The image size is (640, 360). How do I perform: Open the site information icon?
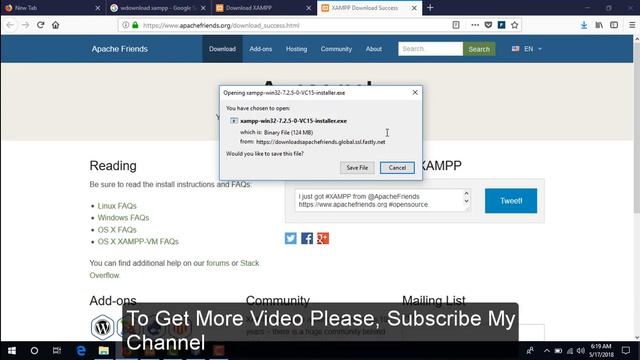pos(126,25)
